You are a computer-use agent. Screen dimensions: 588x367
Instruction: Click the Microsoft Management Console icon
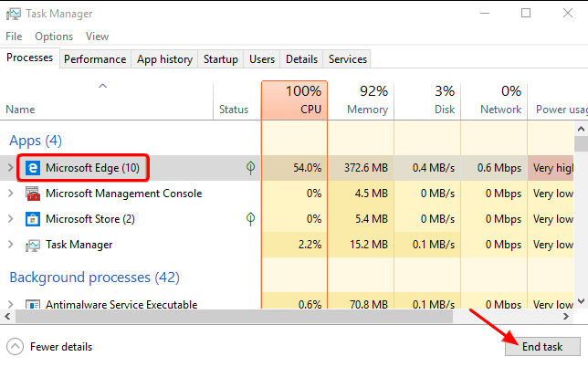33,194
